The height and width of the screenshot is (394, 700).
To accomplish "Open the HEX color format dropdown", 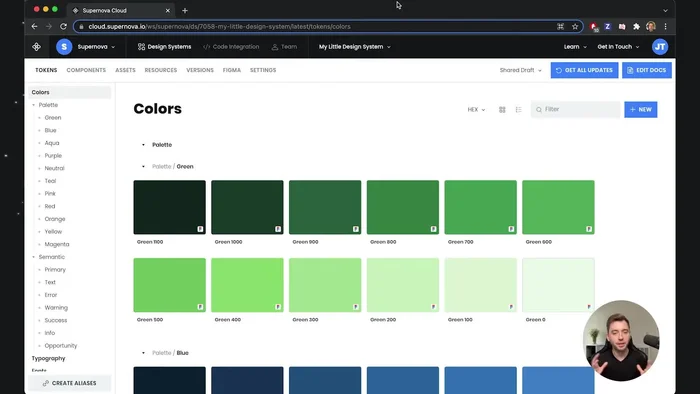I will (476, 109).
